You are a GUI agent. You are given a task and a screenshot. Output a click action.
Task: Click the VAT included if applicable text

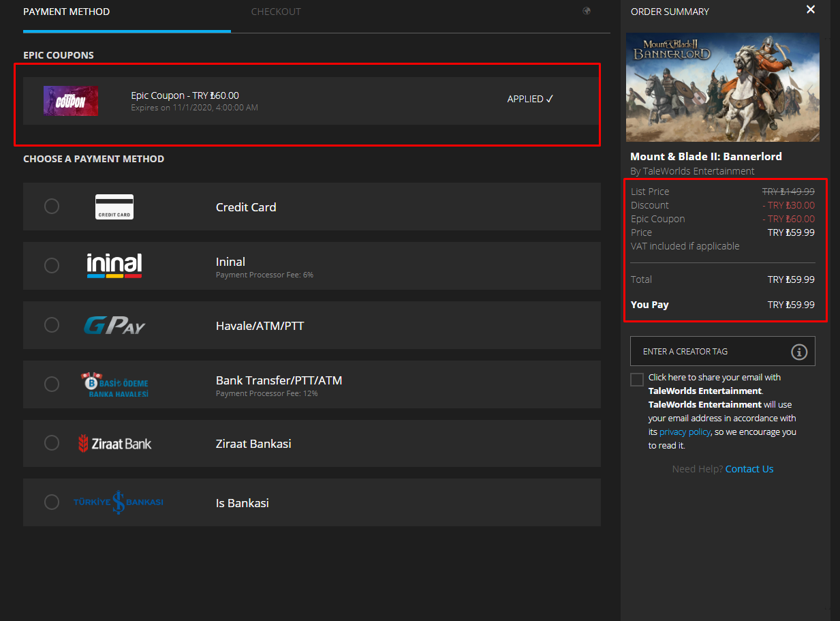point(685,246)
